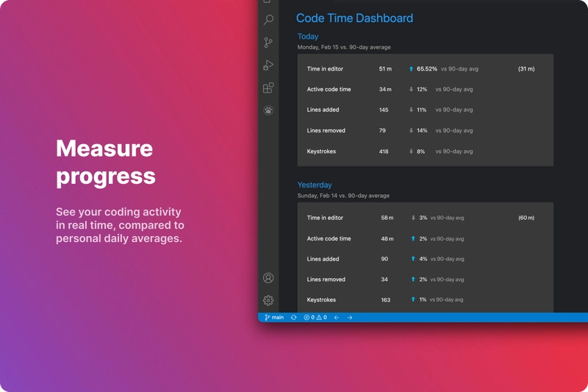Click the 8% decrease for Keystrokes

420,152
